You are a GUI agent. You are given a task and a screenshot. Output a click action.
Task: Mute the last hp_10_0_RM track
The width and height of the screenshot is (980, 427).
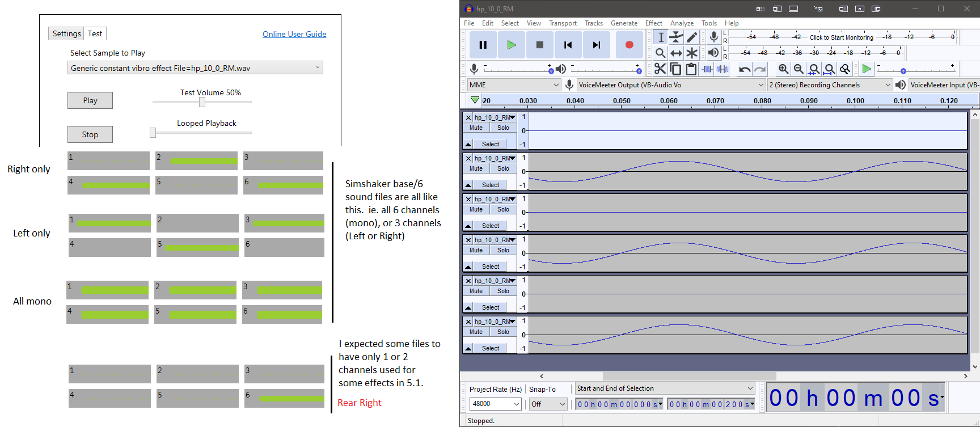476,332
